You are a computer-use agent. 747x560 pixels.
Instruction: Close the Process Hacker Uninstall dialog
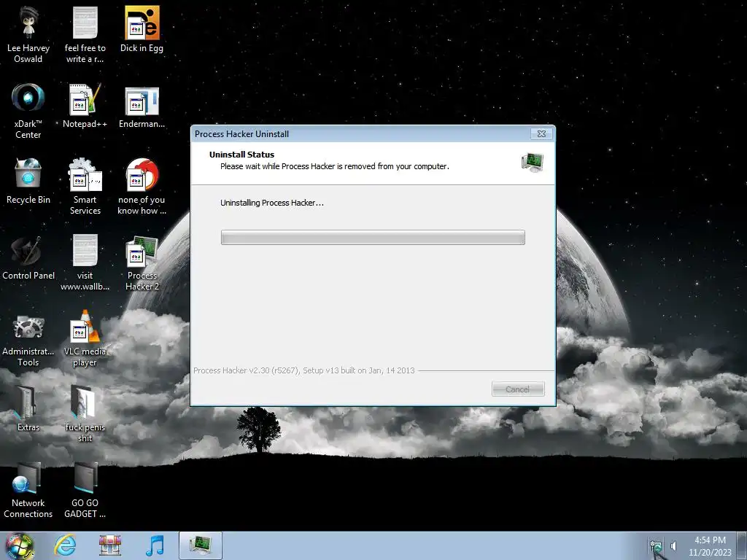(x=542, y=134)
